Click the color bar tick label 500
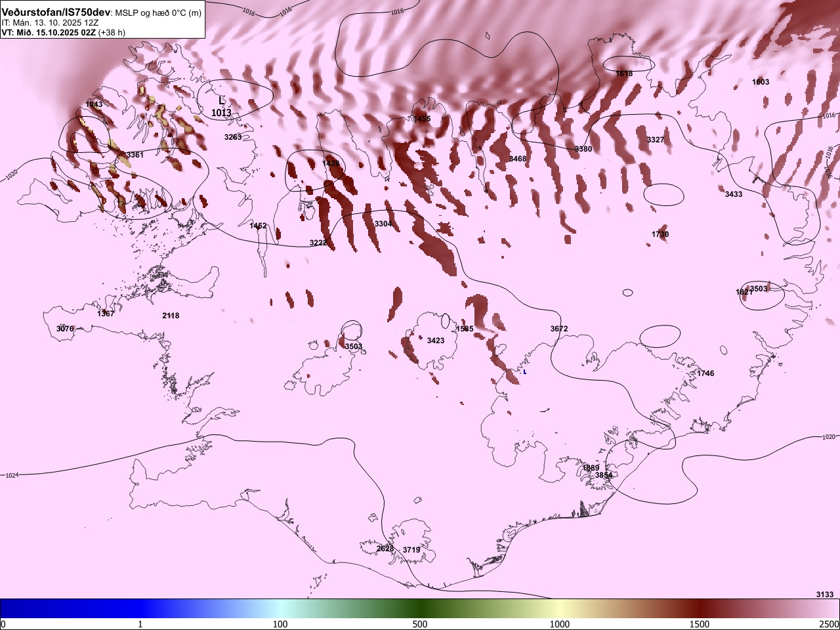Viewport: 840px width, 630px height. [420, 624]
